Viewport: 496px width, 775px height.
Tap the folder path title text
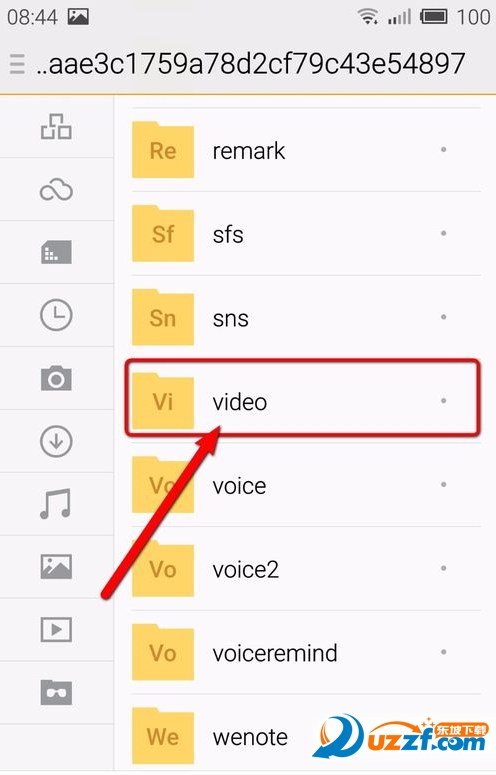coord(250,64)
